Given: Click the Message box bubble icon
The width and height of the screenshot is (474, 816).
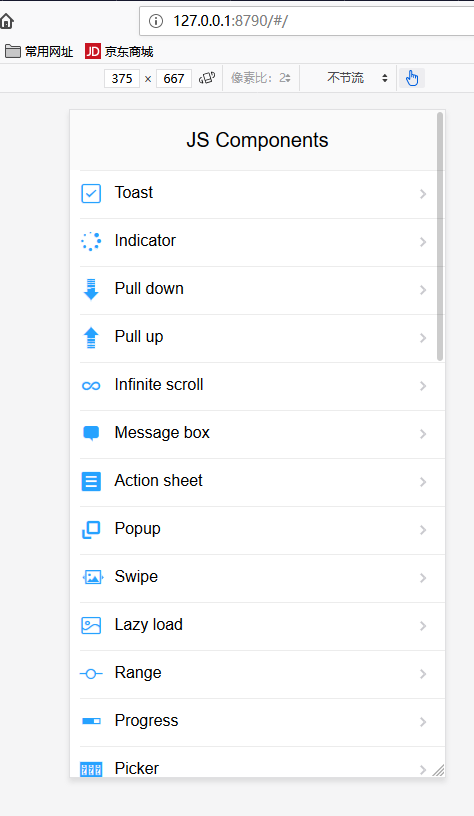Looking at the screenshot, I should pos(91,433).
